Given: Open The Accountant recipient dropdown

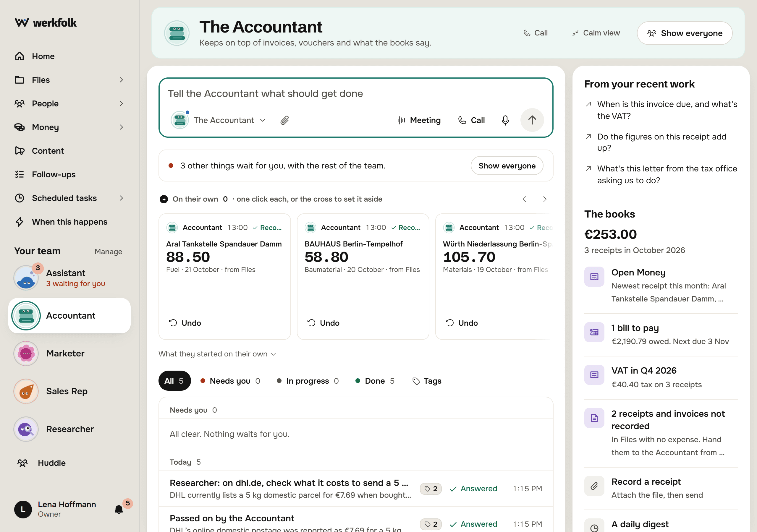Looking at the screenshot, I should point(219,120).
